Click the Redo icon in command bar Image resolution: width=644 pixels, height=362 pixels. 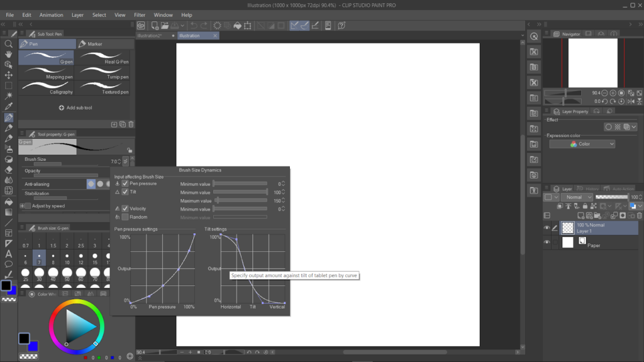[x=204, y=25]
